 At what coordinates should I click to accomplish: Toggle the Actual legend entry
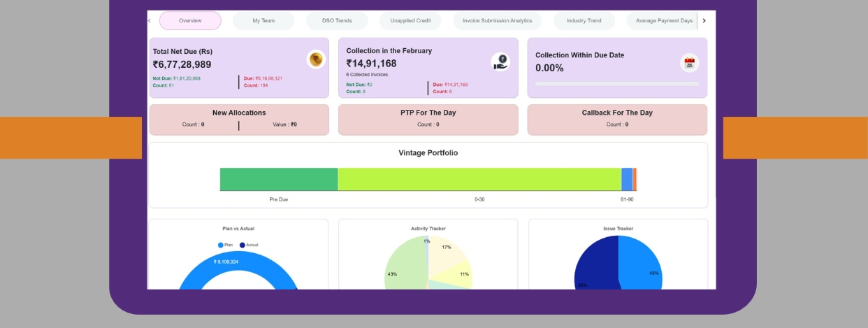click(249, 245)
